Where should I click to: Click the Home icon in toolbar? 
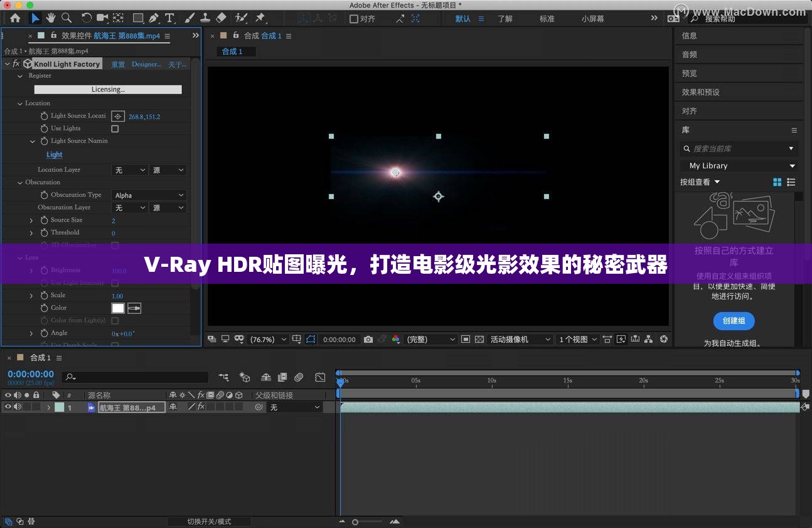coord(15,18)
